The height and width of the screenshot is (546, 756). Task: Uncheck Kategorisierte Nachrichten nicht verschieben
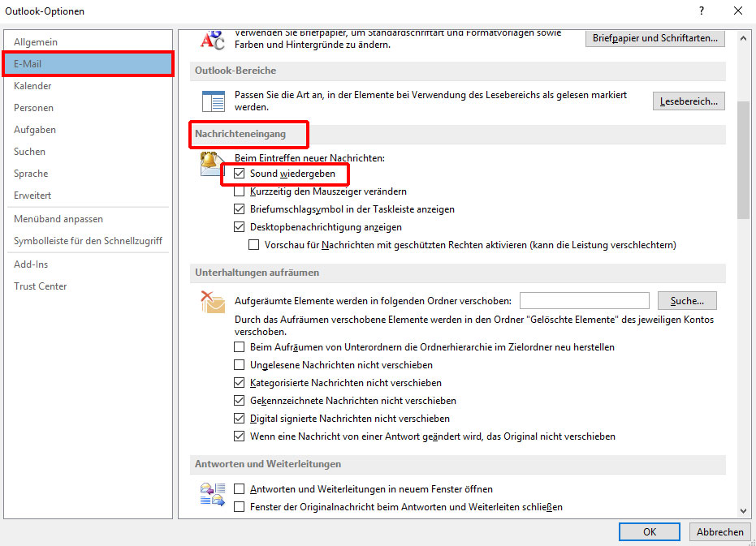pyautogui.click(x=239, y=383)
